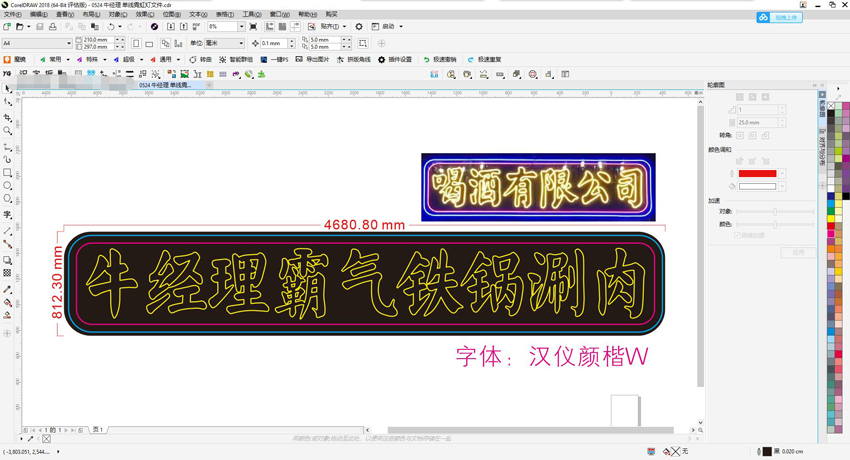Open the 文件 menu
850x460 pixels.
coord(12,15)
